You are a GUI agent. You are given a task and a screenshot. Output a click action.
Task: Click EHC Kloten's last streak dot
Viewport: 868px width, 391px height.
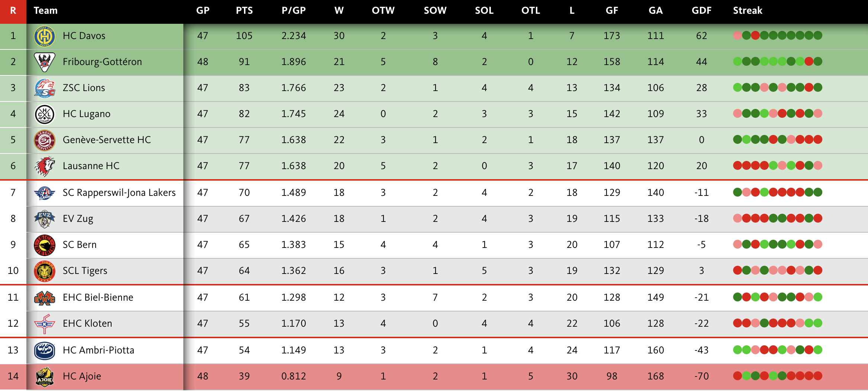(x=818, y=323)
